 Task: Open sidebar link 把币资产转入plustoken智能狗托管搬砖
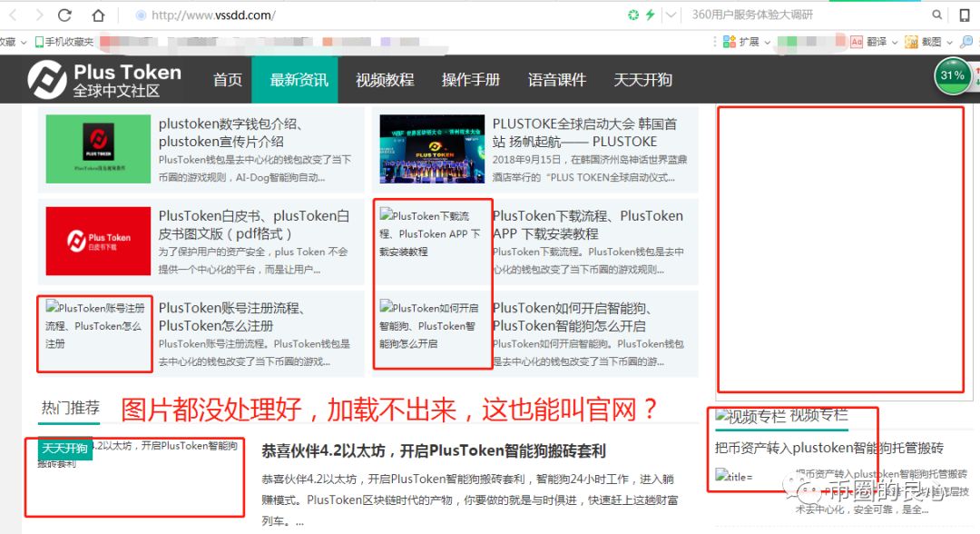[x=828, y=448]
